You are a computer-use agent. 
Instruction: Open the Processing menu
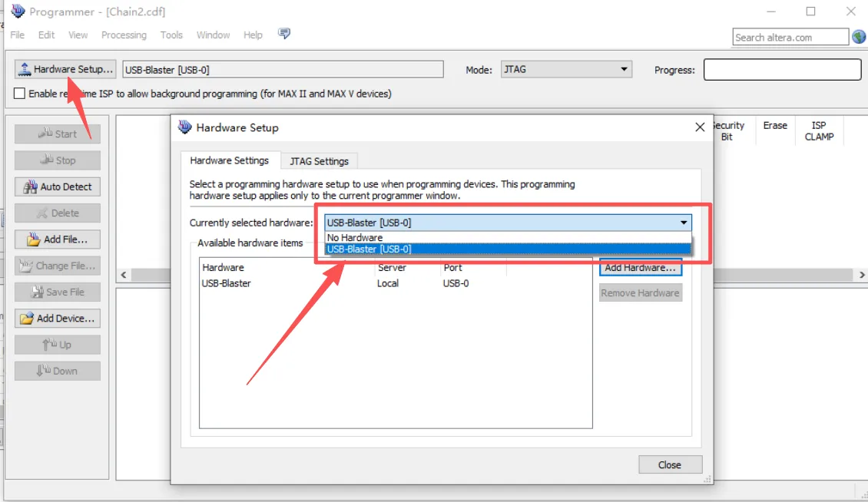[x=124, y=35]
